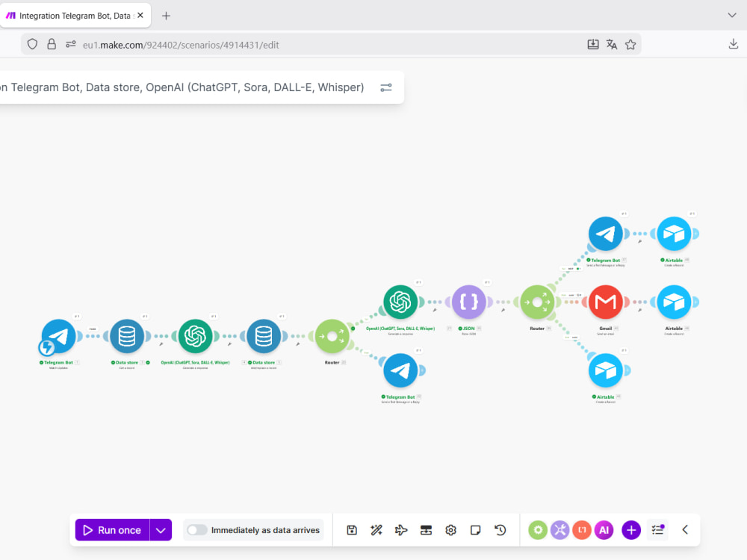Select the first Router after the Data store
Screen dimensions: 747x560
332,336
